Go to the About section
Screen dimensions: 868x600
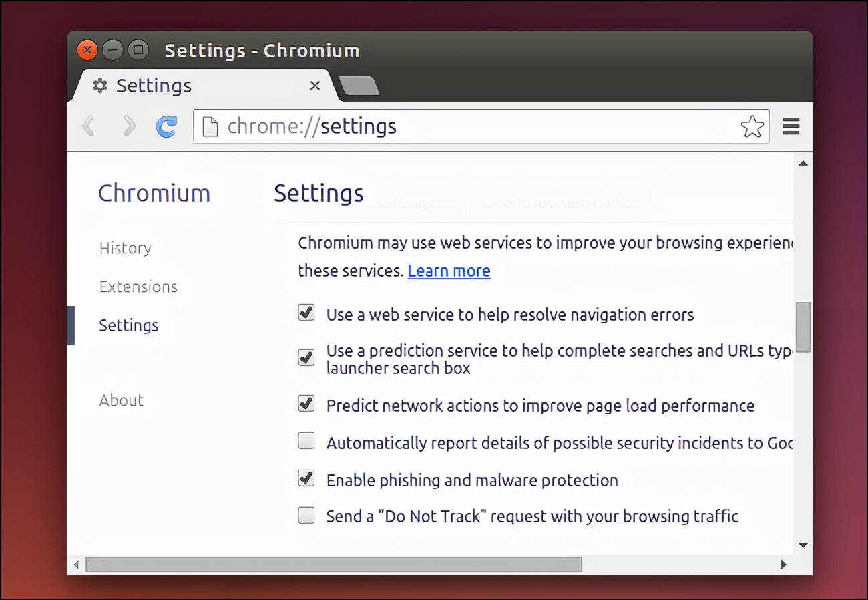[x=122, y=400]
